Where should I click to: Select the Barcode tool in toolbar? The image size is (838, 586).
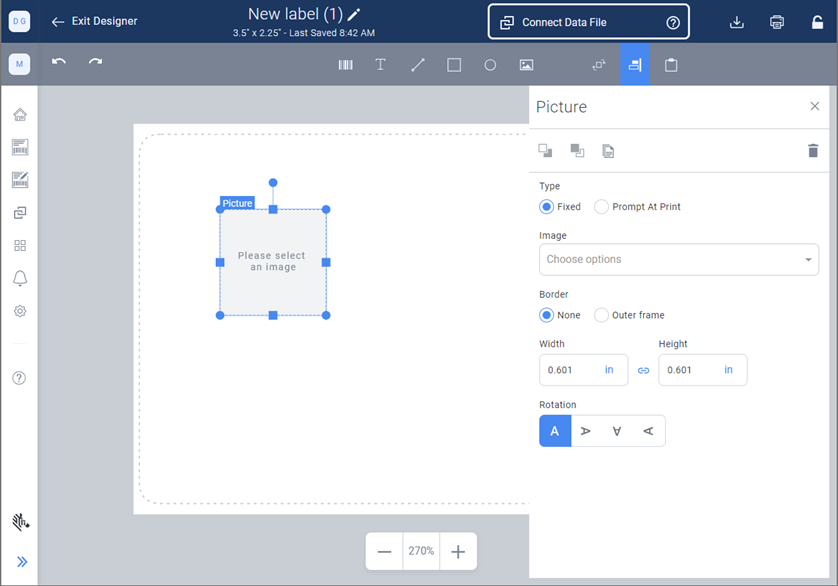[x=345, y=65]
